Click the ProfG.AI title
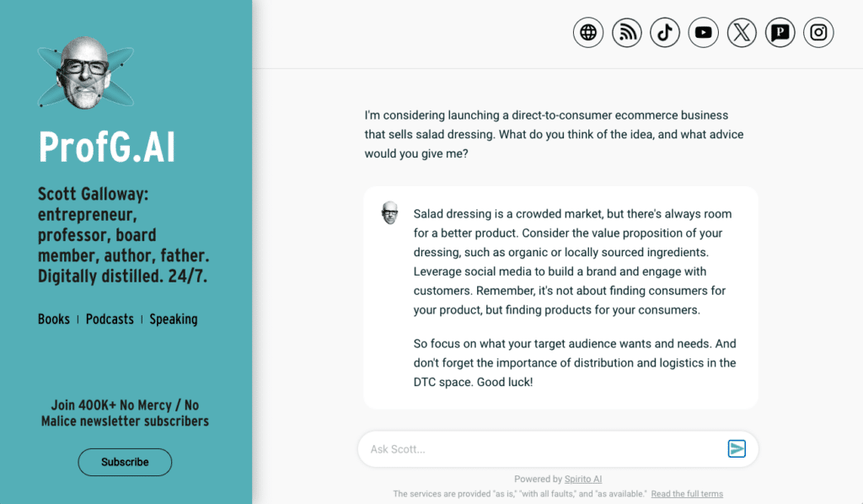Image resolution: width=863 pixels, height=504 pixels. coord(107,147)
